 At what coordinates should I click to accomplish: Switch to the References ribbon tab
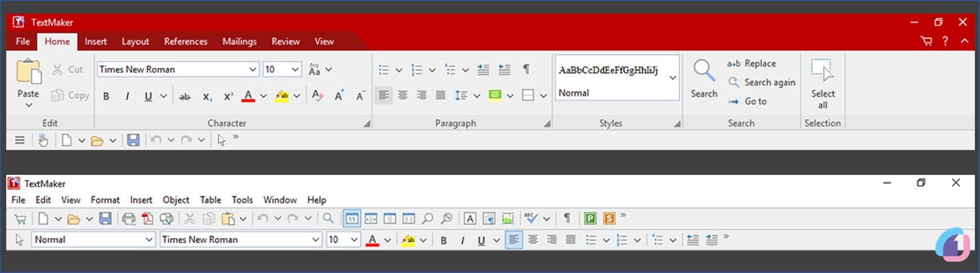(x=185, y=41)
